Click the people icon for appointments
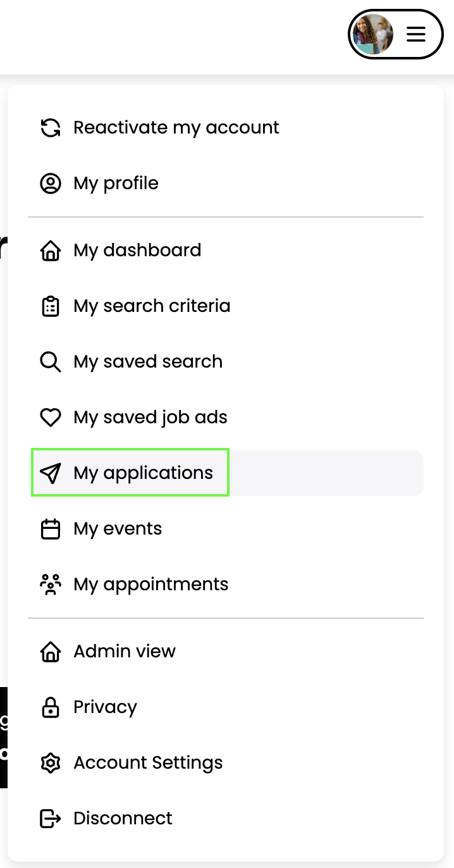This screenshot has height=868, width=454. click(x=51, y=585)
